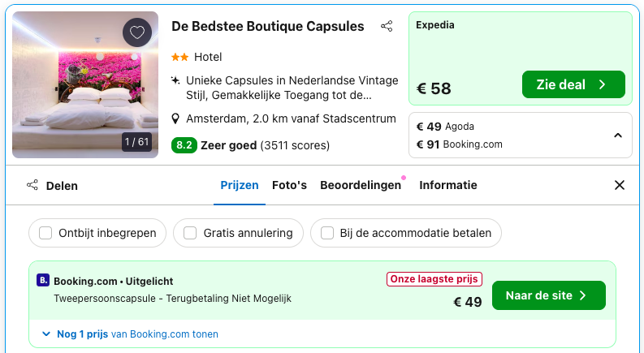The width and height of the screenshot is (644, 353).
Task: Select the Informatie tab
Action: [x=448, y=185]
